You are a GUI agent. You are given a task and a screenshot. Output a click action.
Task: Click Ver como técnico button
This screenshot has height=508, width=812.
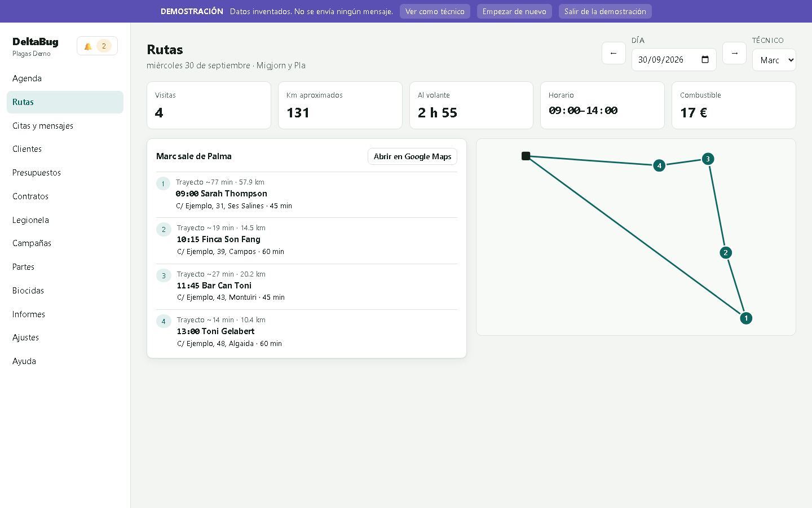point(435,11)
